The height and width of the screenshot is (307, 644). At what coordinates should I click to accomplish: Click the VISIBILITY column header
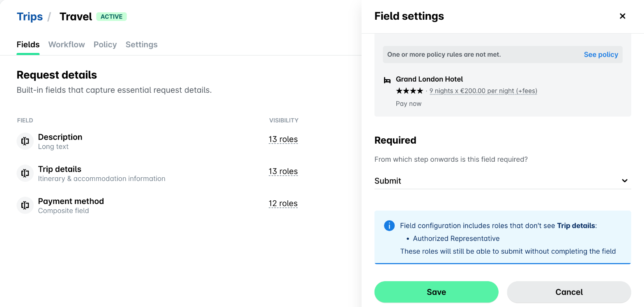284,120
